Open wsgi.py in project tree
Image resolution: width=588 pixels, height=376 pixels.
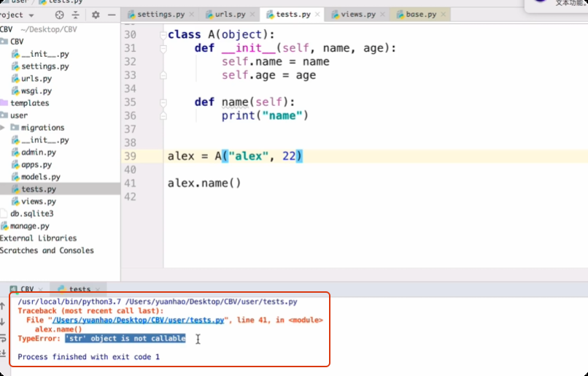tap(36, 91)
